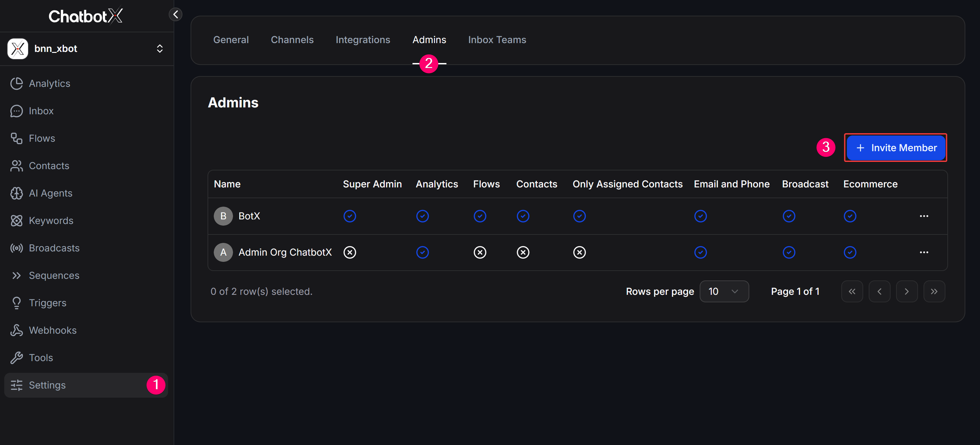The image size is (980, 445).
Task: Toggle Only Assigned Contacts for BotX
Action: [579, 216]
